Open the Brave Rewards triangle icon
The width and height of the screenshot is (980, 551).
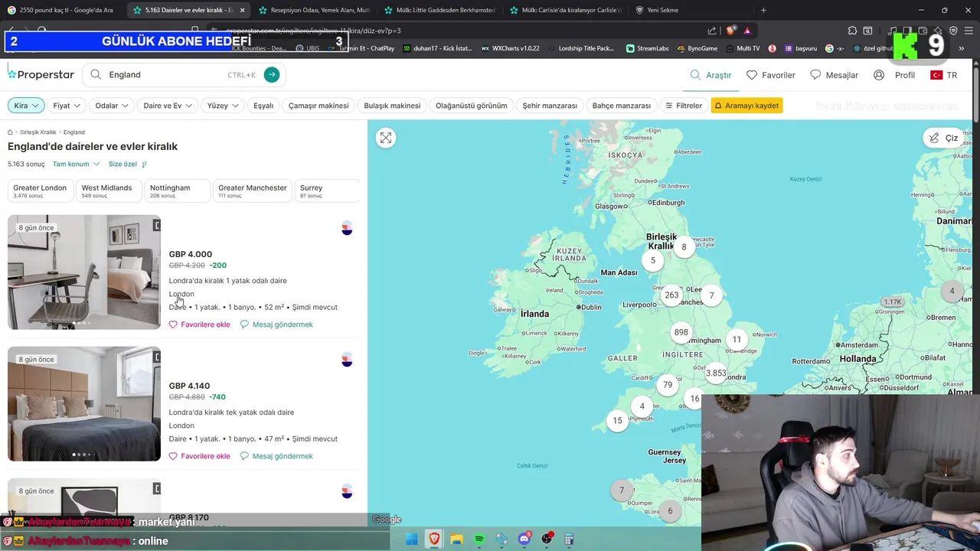(748, 31)
